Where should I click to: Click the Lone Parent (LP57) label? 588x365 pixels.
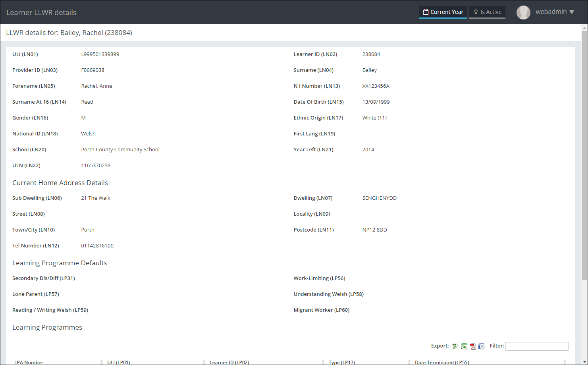(x=36, y=294)
